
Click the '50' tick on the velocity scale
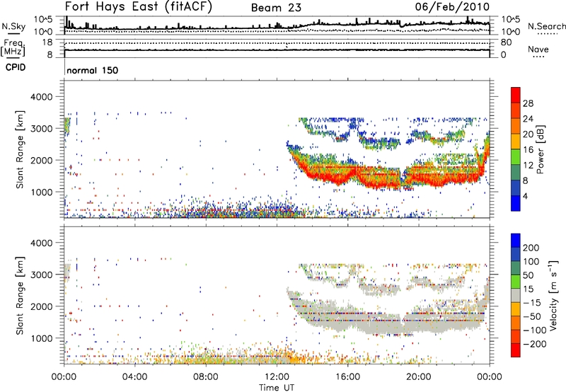528,275
